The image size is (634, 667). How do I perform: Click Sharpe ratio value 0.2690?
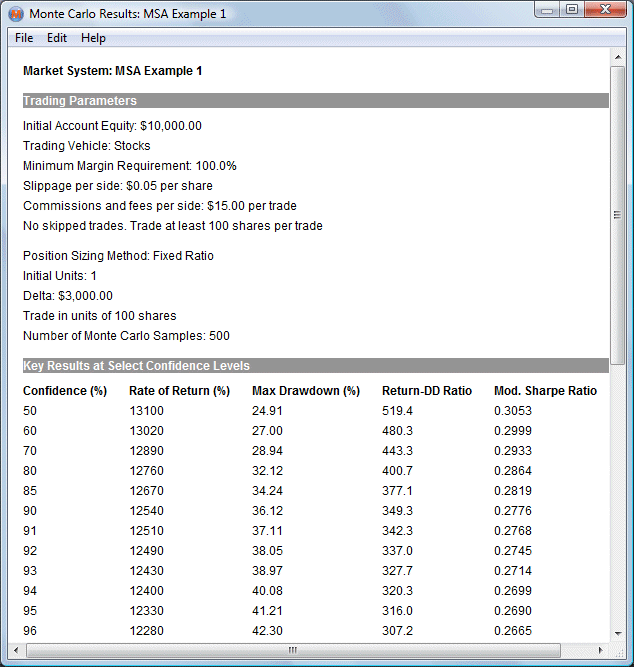[513, 611]
